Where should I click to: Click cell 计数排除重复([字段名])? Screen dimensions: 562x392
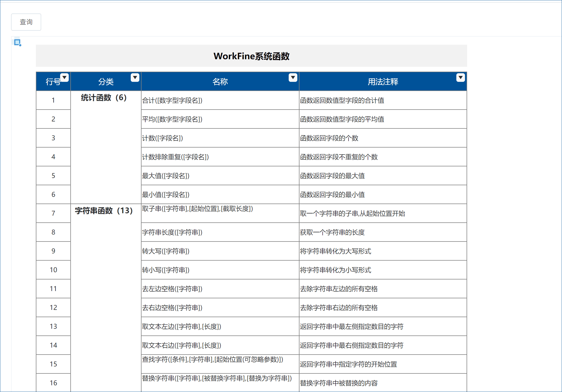tap(220, 157)
